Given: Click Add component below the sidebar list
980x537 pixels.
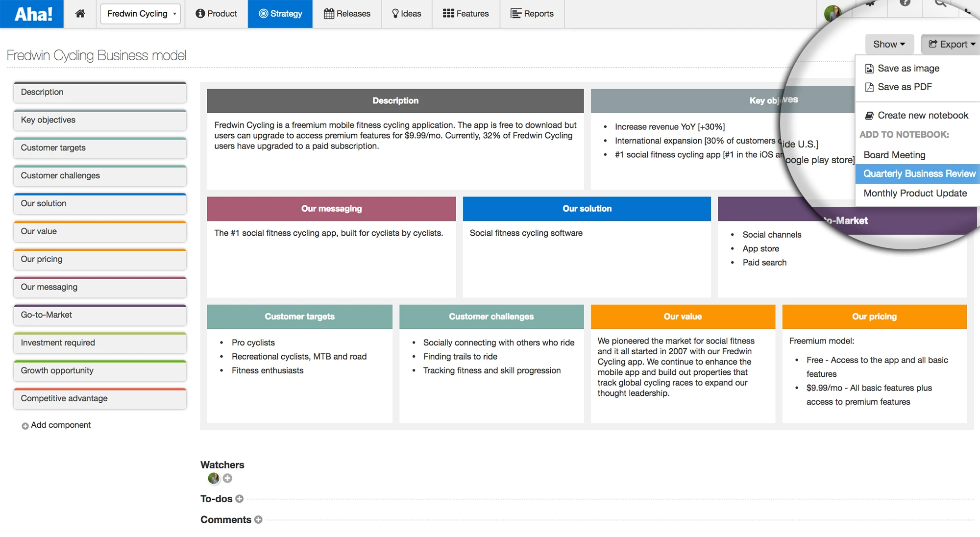Looking at the screenshot, I should [56, 425].
